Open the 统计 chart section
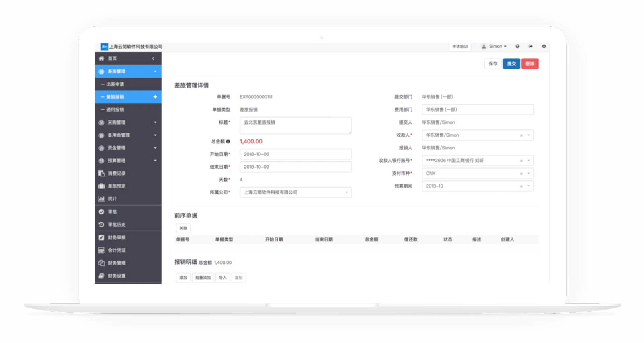Viewport: 644px width, 343px height. [112, 199]
